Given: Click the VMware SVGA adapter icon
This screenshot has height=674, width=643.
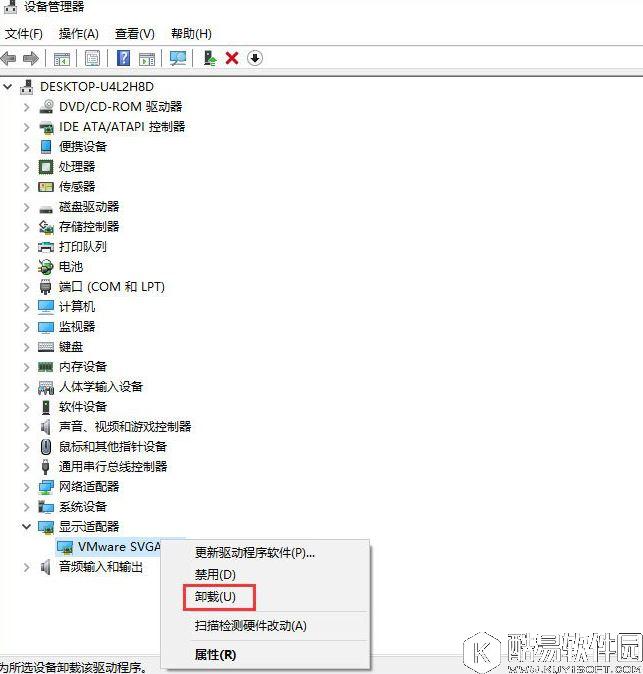Looking at the screenshot, I should (65, 547).
